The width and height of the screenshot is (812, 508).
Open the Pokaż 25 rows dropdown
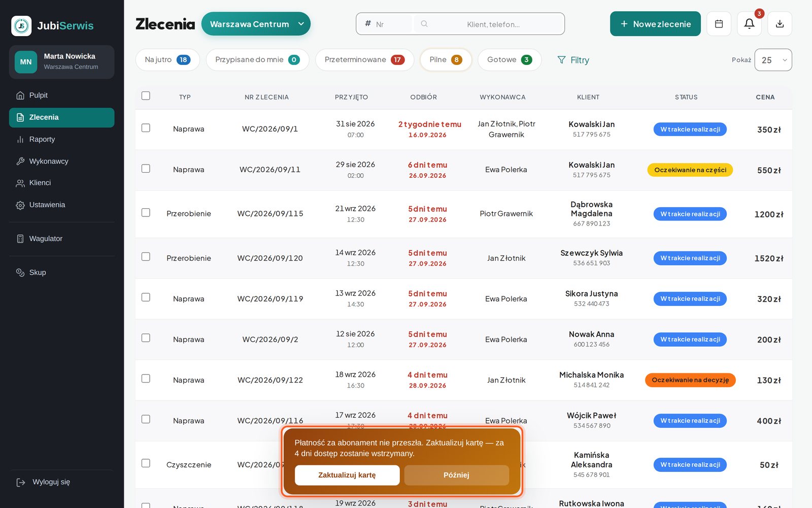coord(773,60)
